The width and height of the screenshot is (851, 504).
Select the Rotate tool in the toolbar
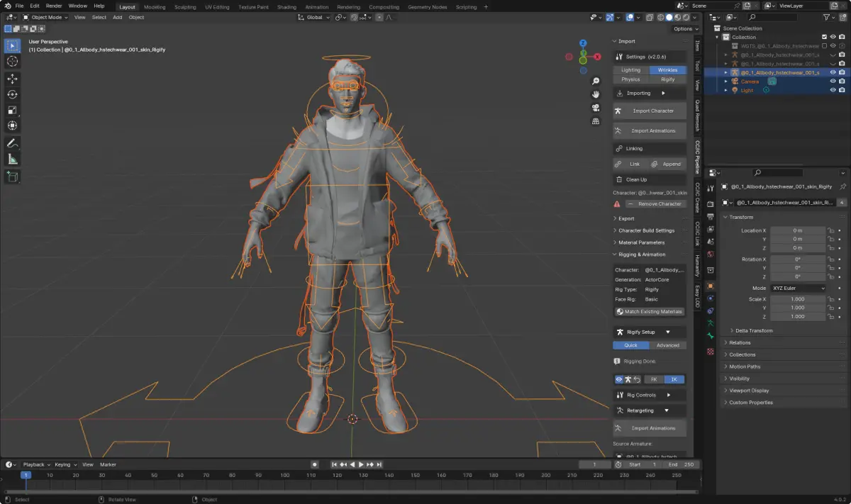click(12, 94)
